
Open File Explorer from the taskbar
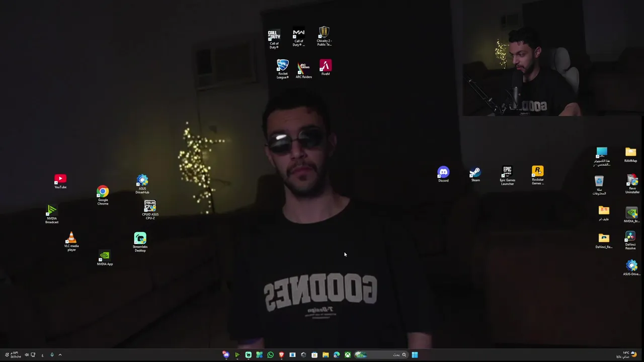tap(326, 355)
